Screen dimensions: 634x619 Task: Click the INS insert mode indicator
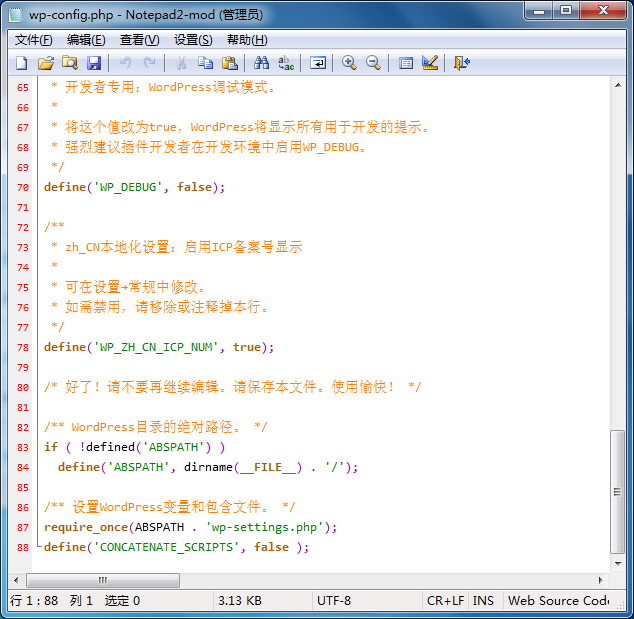coord(484,600)
